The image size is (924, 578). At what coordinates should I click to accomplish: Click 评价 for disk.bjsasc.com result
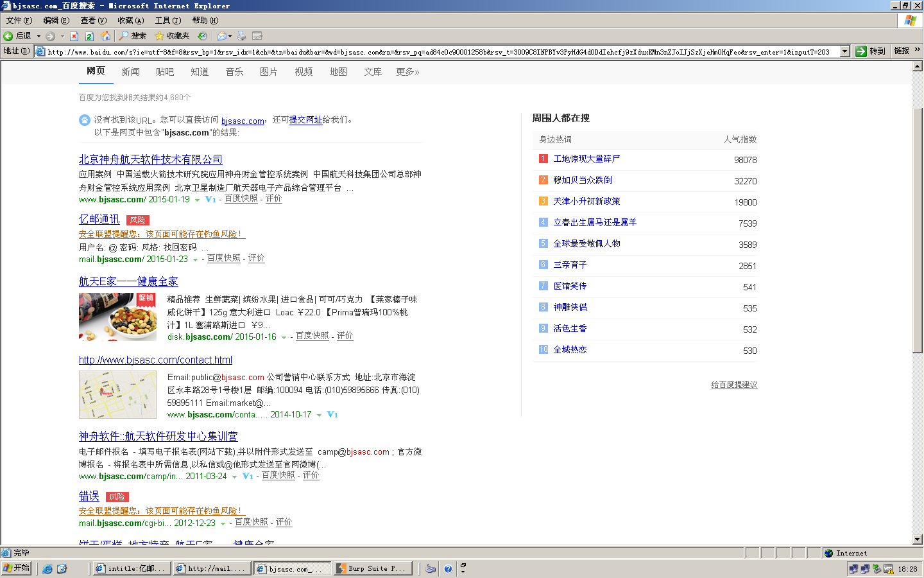[345, 335]
